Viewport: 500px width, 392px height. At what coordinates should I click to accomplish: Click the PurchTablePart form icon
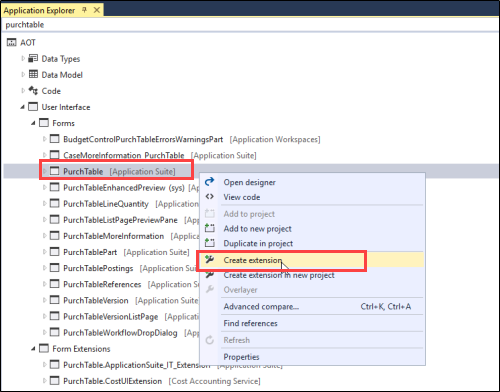tap(54, 252)
